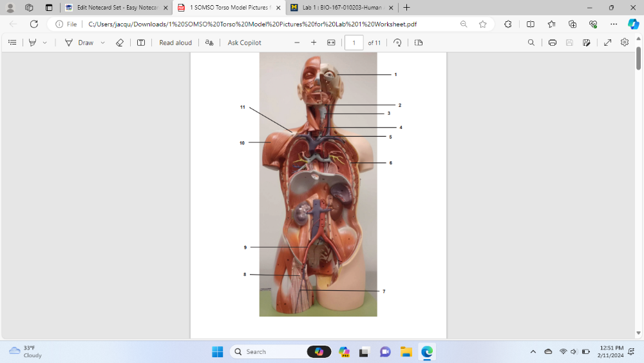Select the Erase tool in PDF toolbar
This screenshot has width=644, height=363.
[119, 43]
